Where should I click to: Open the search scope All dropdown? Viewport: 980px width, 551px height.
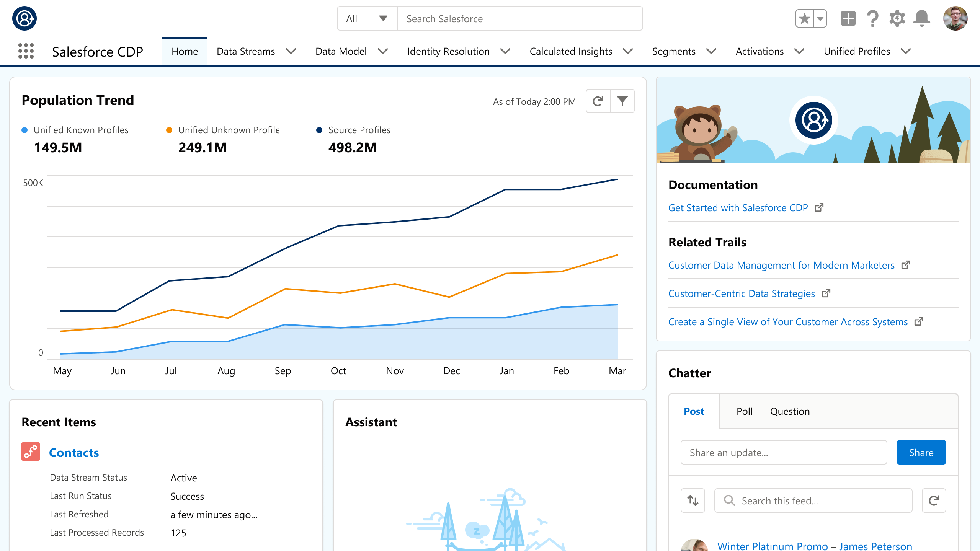click(366, 18)
